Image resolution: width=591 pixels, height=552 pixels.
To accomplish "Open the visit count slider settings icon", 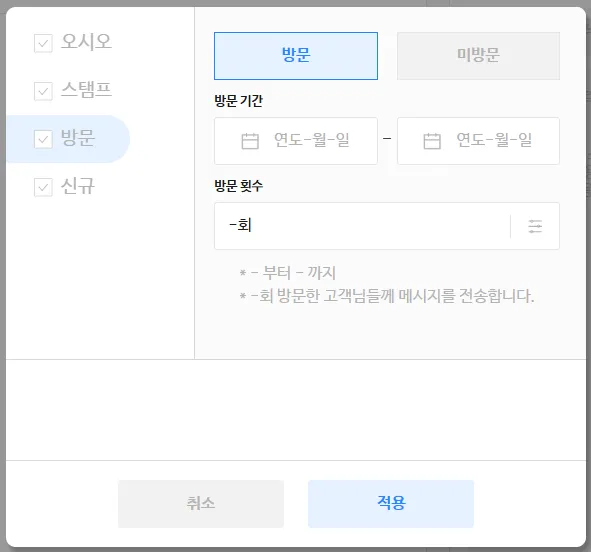I will coord(535,226).
